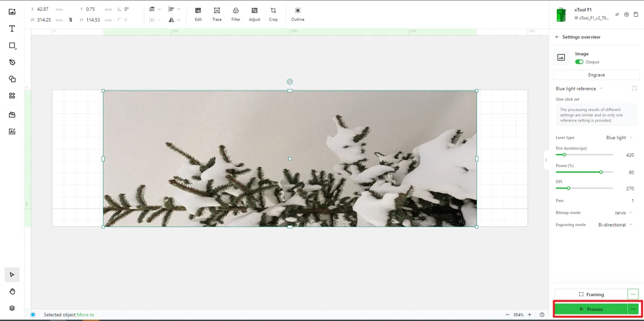Click the save reference setting icon

(x=635, y=88)
